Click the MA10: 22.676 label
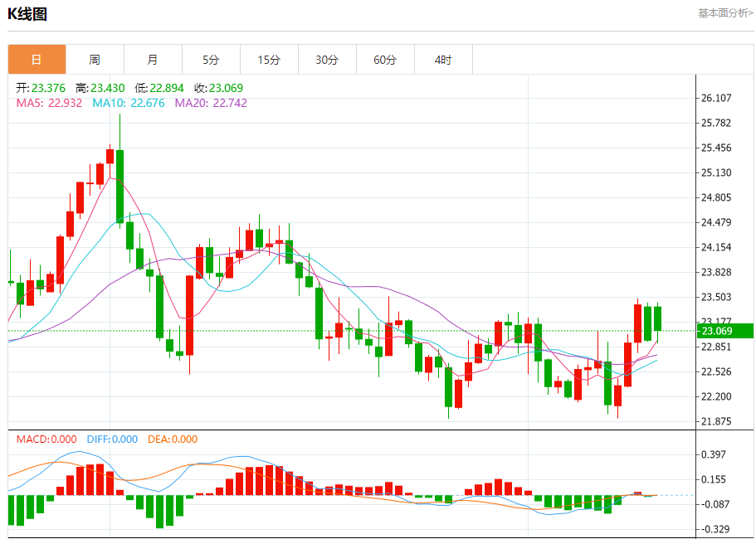Viewport: 756px width, 539px height. click(129, 103)
